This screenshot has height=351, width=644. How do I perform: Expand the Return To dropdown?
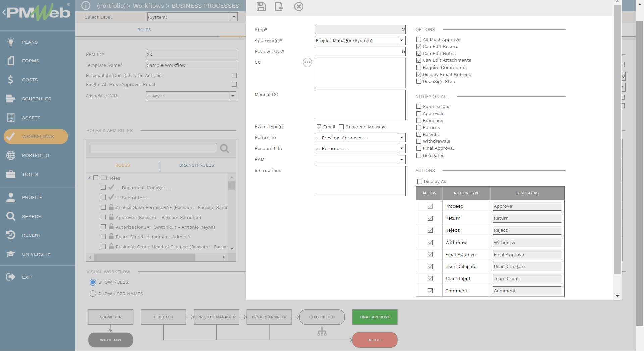point(401,138)
